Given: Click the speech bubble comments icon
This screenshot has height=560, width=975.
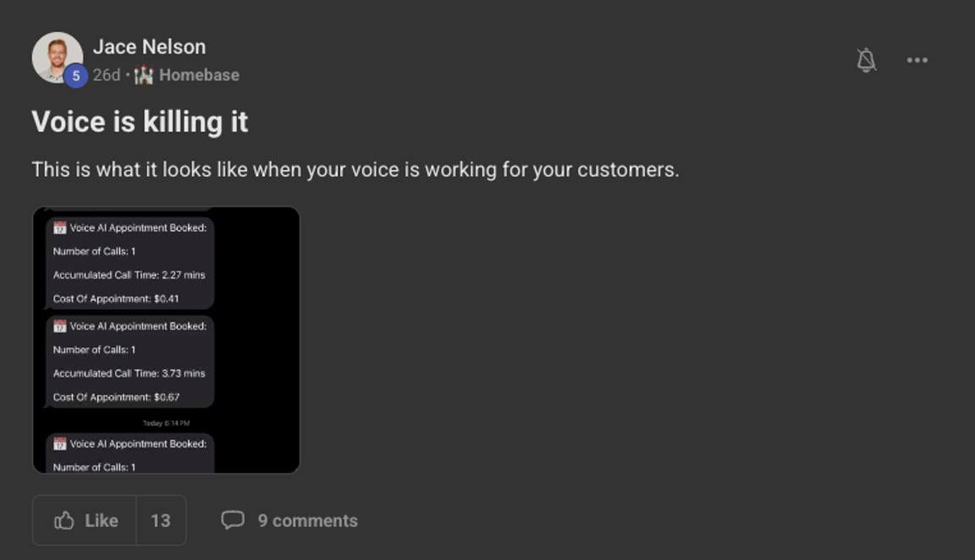Looking at the screenshot, I should [x=233, y=519].
